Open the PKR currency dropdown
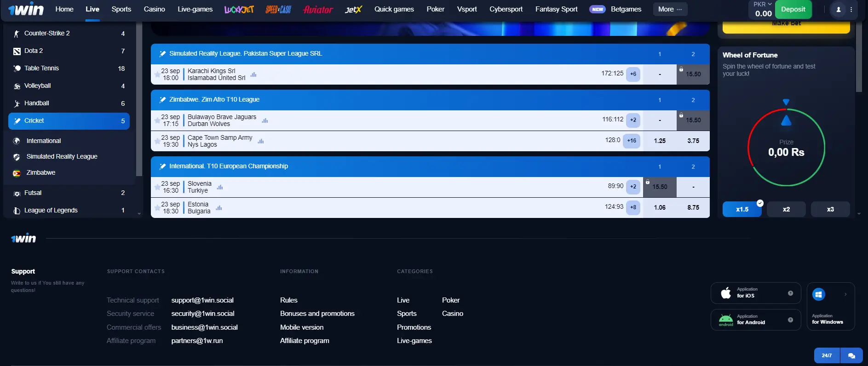Image resolution: width=868 pixels, height=366 pixels. point(763,4)
